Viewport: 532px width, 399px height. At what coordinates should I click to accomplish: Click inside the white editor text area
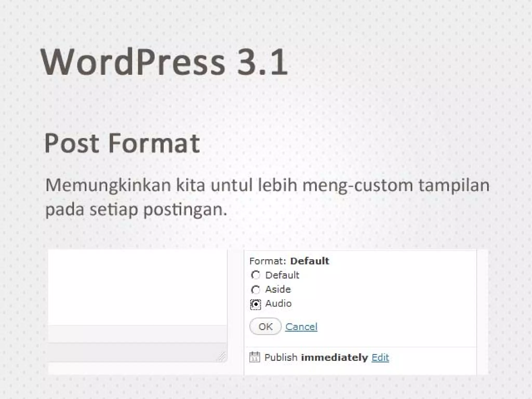[x=137, y=287]
